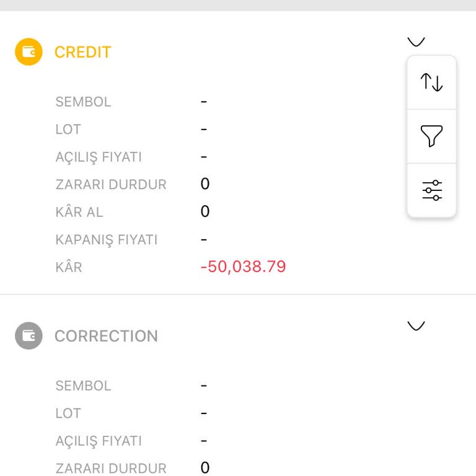Screen dimensions: 476x476
Task: Collapse the CREDIT entry chevron
Action: point(416,42)
